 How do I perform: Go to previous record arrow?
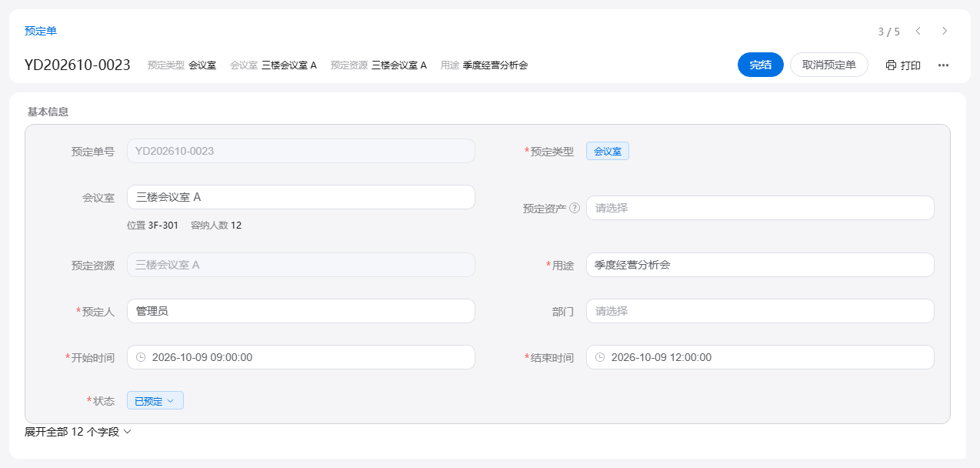(918, 31)
